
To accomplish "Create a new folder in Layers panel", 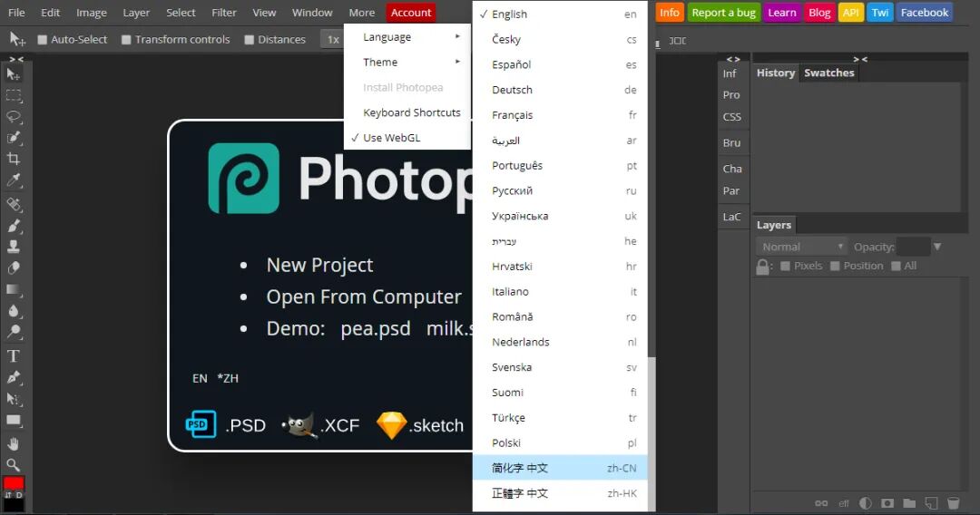I will [x=909, y=503].
